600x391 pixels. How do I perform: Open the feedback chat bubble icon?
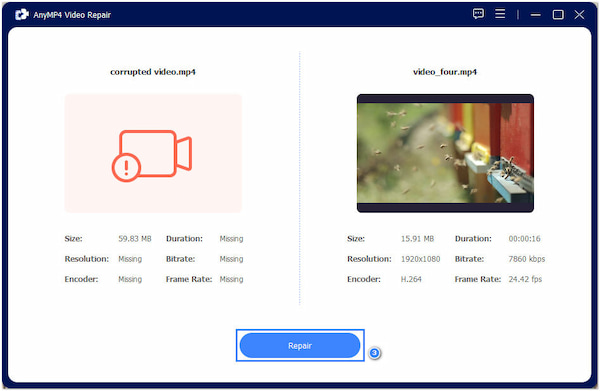(478, 14)
